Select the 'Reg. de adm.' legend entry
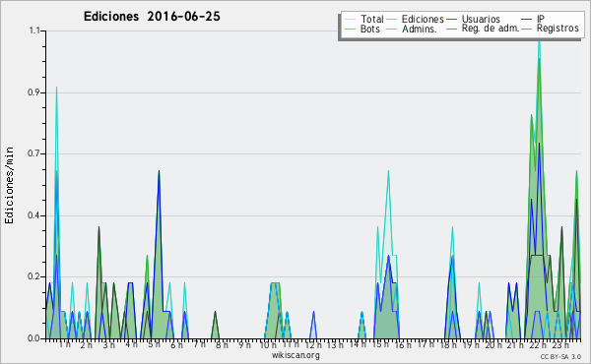 [x=490, y=29]
